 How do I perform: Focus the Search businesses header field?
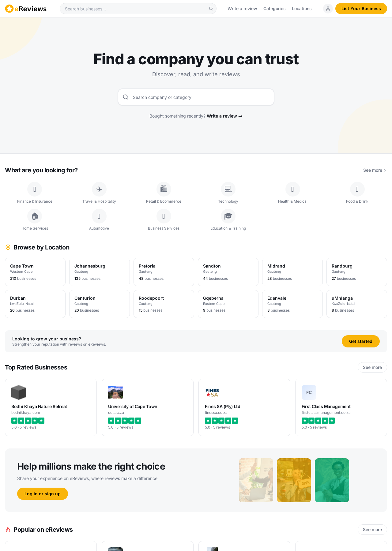[x=138, y=9]
